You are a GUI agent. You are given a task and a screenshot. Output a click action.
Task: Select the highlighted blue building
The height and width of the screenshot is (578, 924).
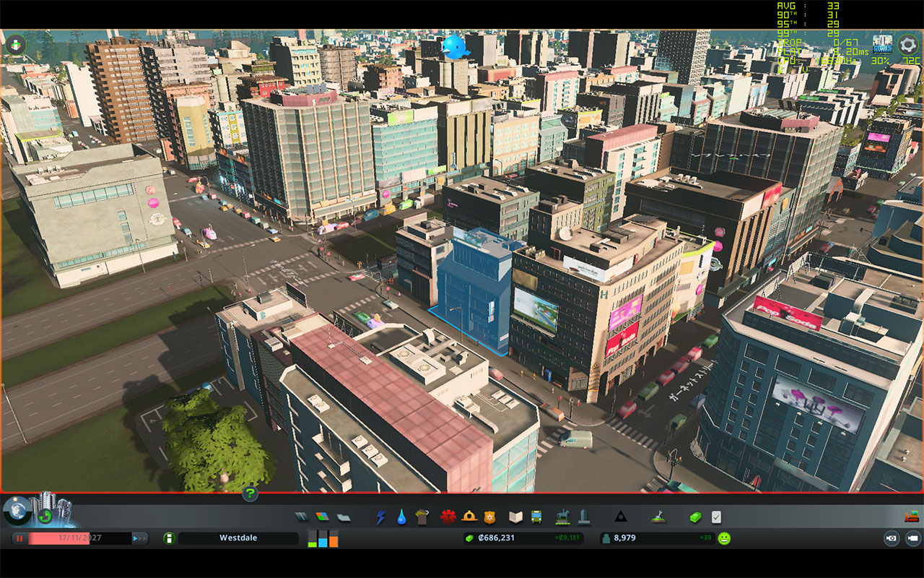473,293
